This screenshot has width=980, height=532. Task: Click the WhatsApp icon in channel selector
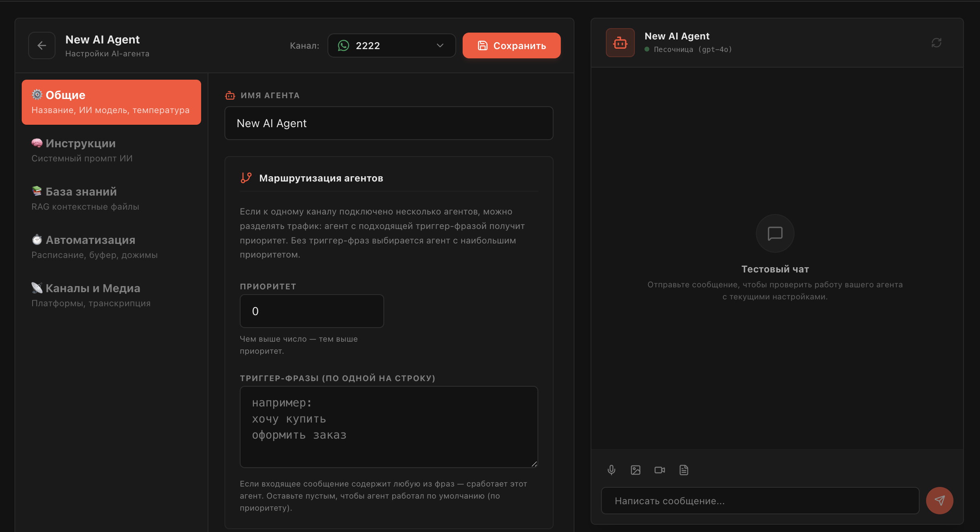344,45
